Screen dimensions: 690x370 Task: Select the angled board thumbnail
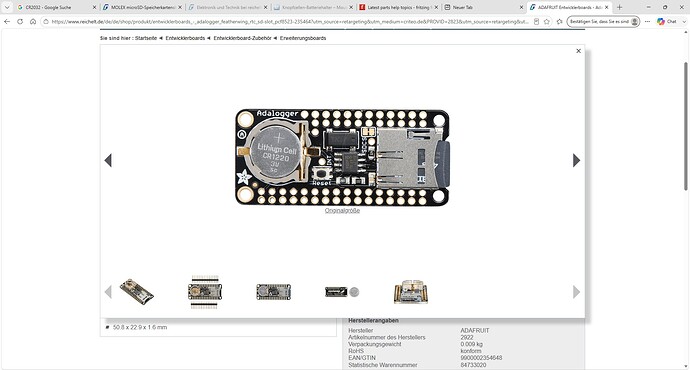(x=136, y=291)
